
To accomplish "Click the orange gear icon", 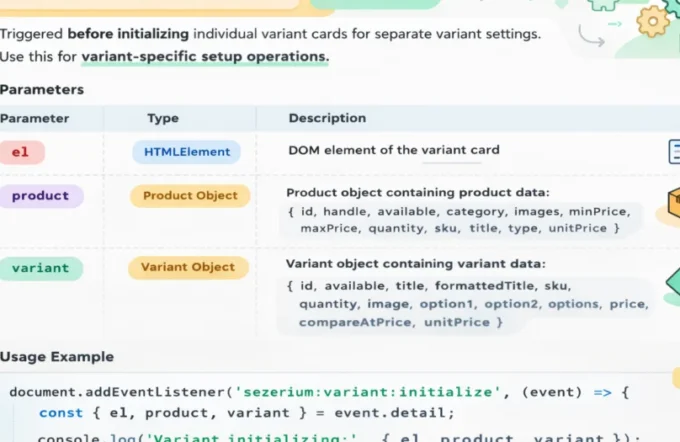I will tap(653, 21).
